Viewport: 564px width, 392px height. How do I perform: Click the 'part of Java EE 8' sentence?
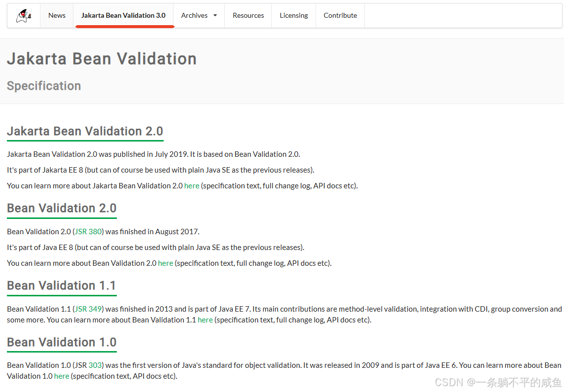tap(156, 248)
